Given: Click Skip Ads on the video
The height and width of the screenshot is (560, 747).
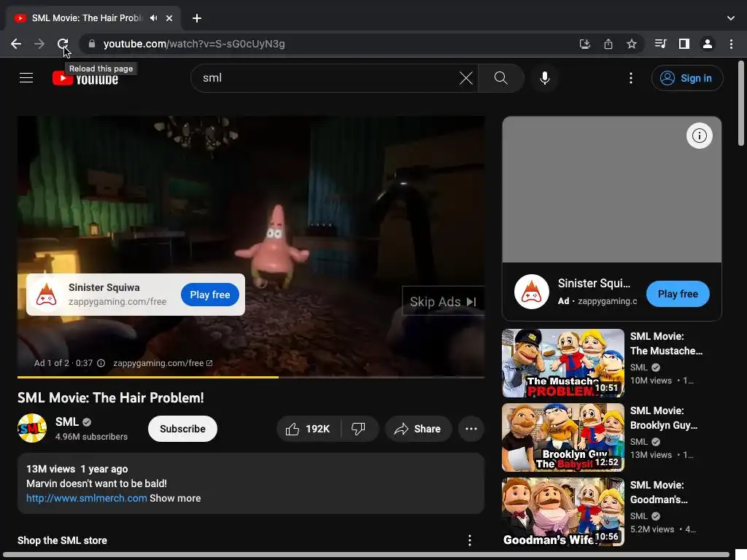Looking at the screenshot, I should point(443,301).
